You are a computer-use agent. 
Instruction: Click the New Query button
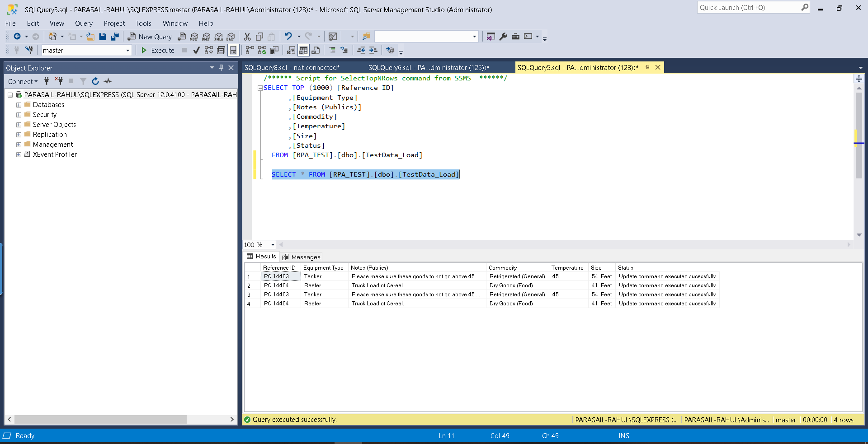point(150,37)
